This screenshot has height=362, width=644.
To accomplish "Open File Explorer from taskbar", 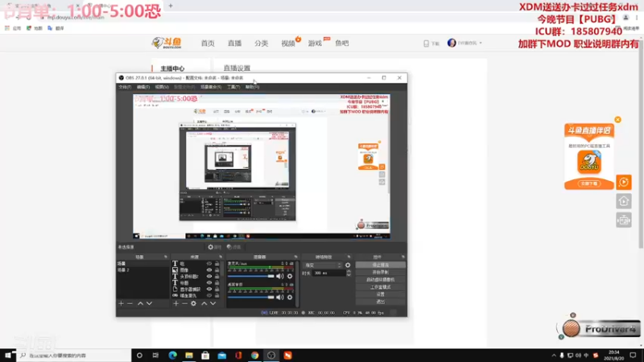I will [x=189, y=356].
